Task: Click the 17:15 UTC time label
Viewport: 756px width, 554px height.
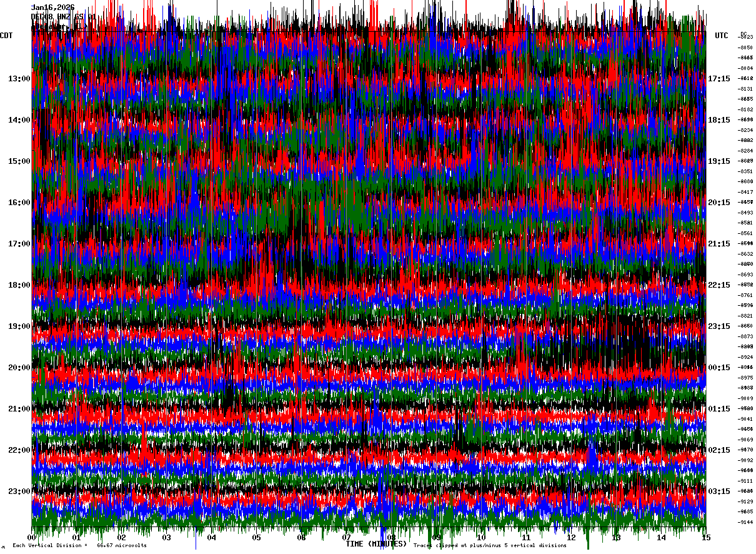Action: coord(719,79)
